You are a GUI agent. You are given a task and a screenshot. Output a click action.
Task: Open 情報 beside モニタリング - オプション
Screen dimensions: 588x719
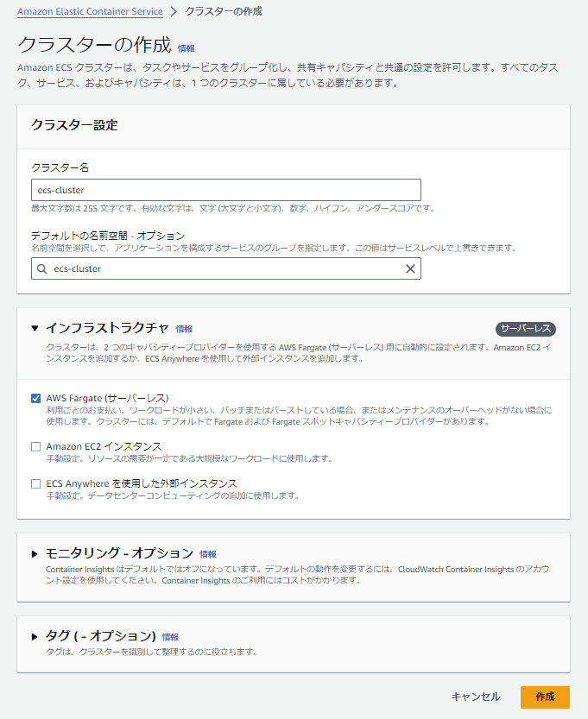[208, 553]
